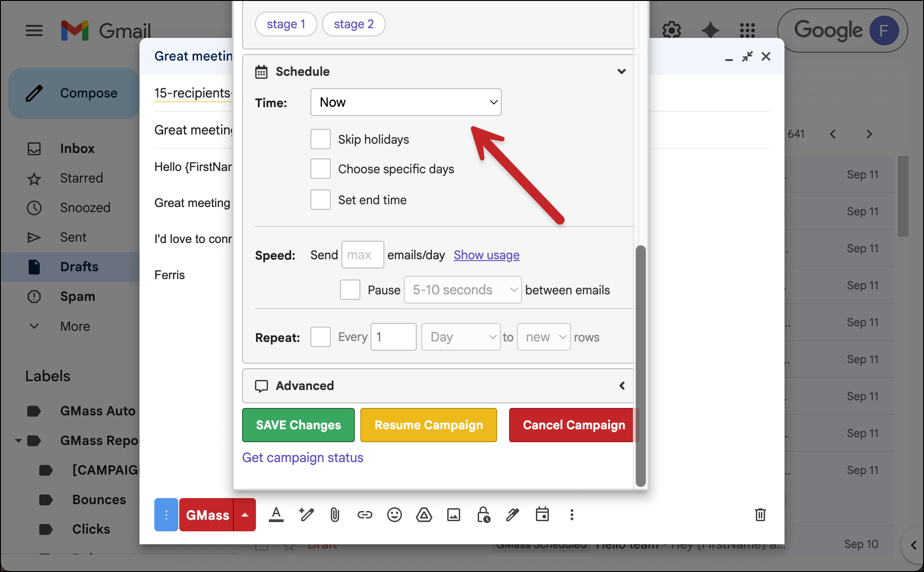Discard draft with trash icon
The image size is (924, 572).
[x=760, y=515]
